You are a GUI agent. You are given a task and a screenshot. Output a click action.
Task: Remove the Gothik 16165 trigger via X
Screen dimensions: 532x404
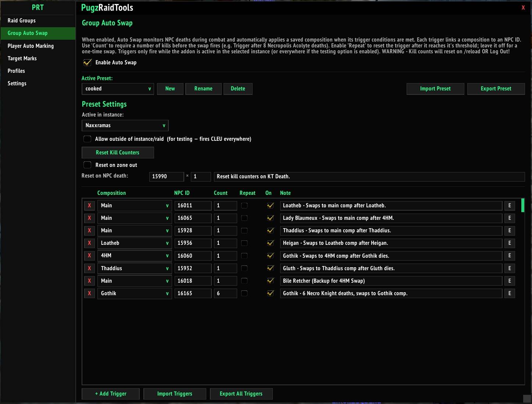(x=89, y=293)
